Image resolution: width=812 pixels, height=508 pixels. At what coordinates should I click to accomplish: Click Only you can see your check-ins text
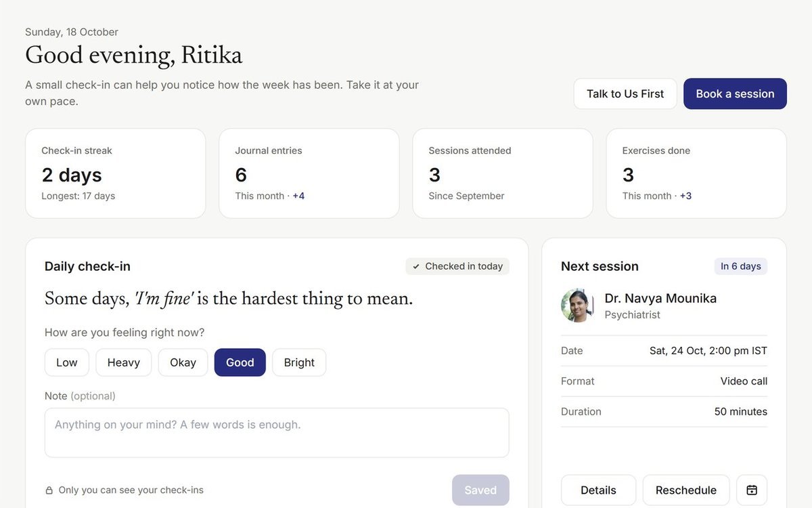[x=131, y=490]
